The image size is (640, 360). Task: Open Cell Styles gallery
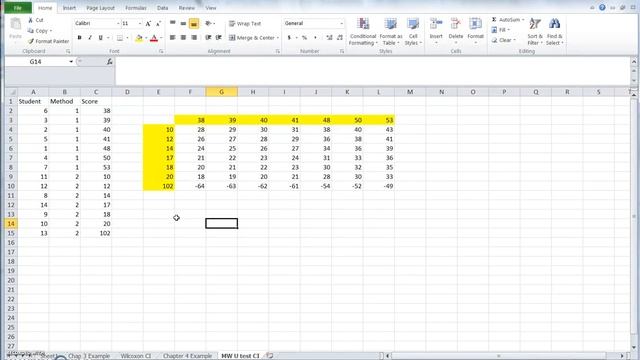click(x=413, y=32)
